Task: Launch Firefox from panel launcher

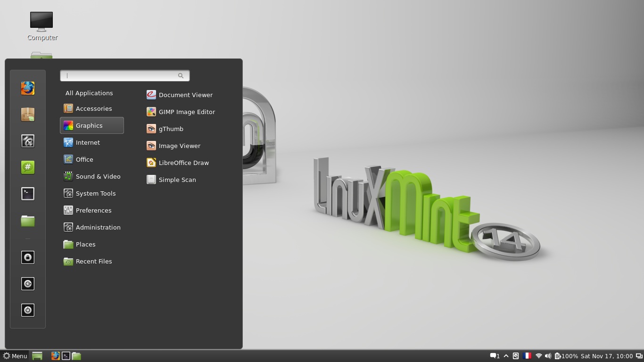Action: tap(55, 356)
